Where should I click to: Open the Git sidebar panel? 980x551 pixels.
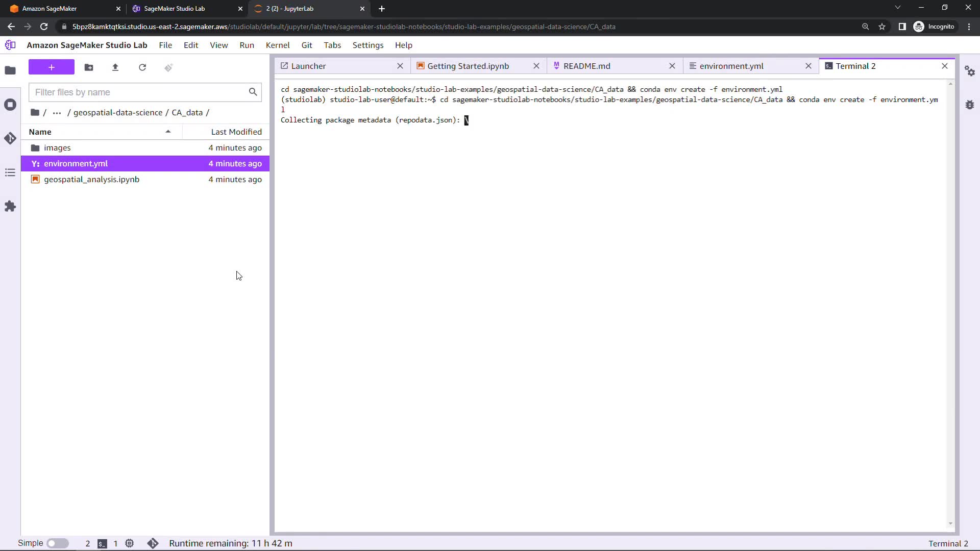pos(10,138)
